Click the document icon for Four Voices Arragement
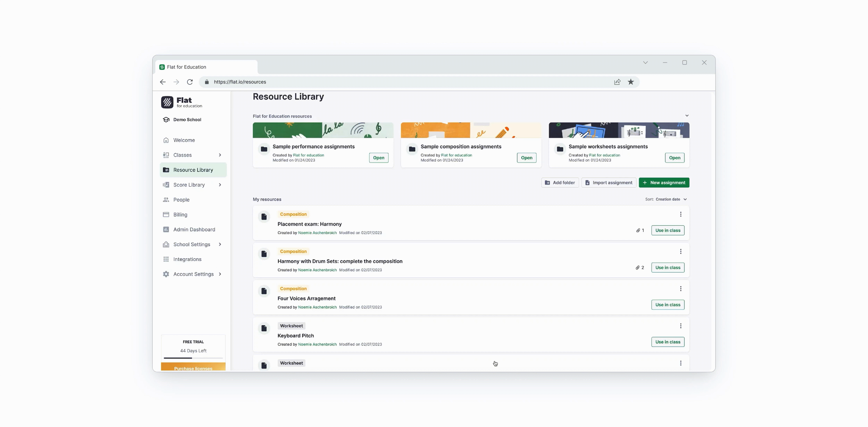This screenshot has width=868, height=427. tap(264, 291)
